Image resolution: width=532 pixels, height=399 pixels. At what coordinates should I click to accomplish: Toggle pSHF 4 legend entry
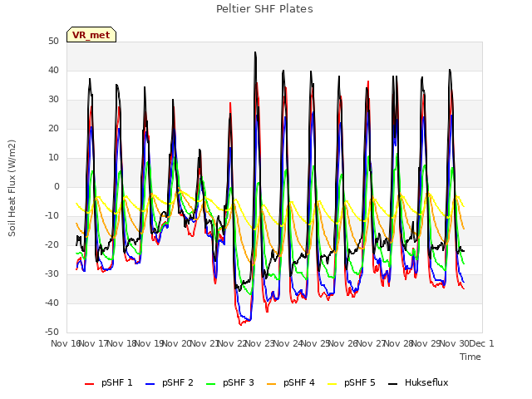pos(291,382)
